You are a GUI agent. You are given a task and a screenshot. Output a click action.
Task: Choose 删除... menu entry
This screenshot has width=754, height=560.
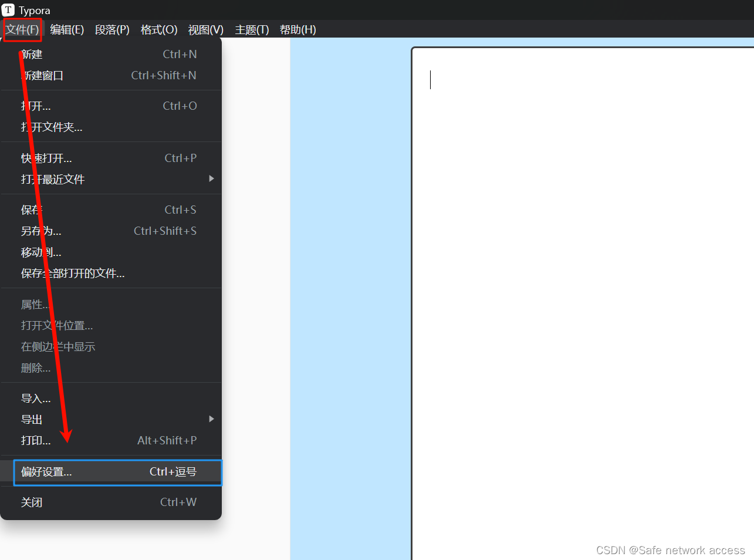[x=111, y=368]
